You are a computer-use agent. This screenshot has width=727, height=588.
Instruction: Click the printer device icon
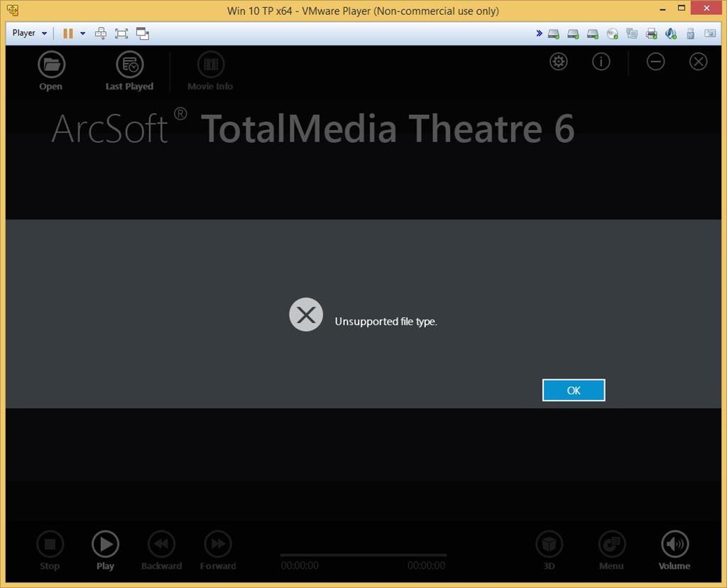652,33
